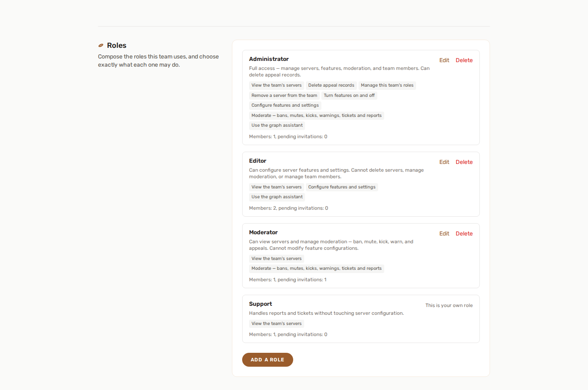Edit the Moderator role
Viewport: 588px width, 390px height.
click(444, 233)
